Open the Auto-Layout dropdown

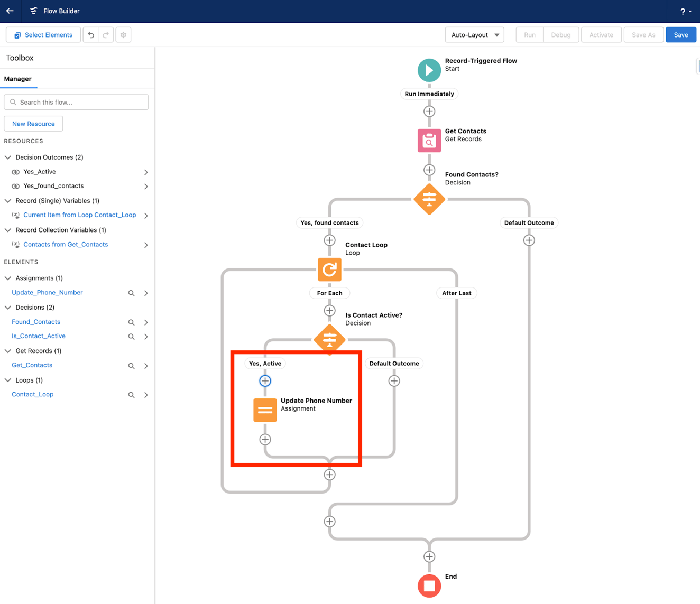coord(474,34)
